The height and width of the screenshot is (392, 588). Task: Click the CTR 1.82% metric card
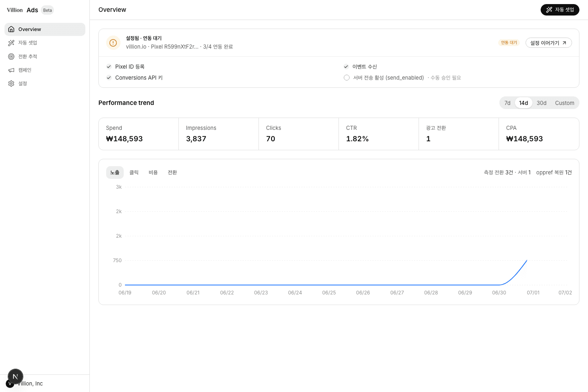click(379, 134)
